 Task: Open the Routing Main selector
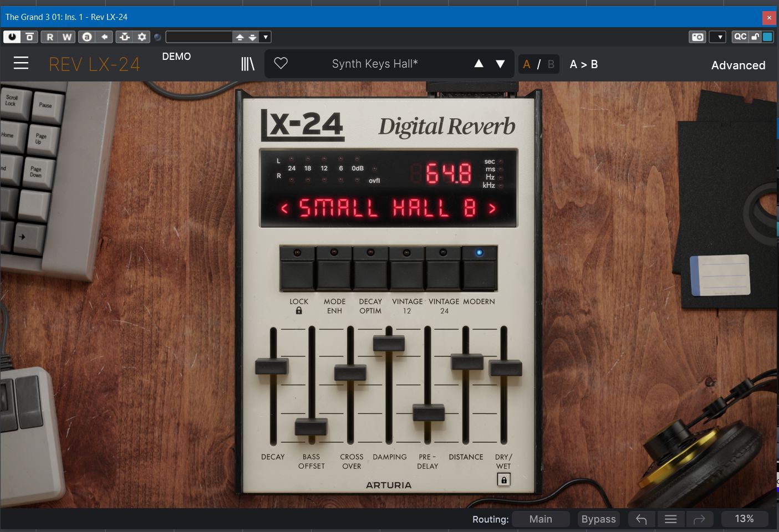541,519
